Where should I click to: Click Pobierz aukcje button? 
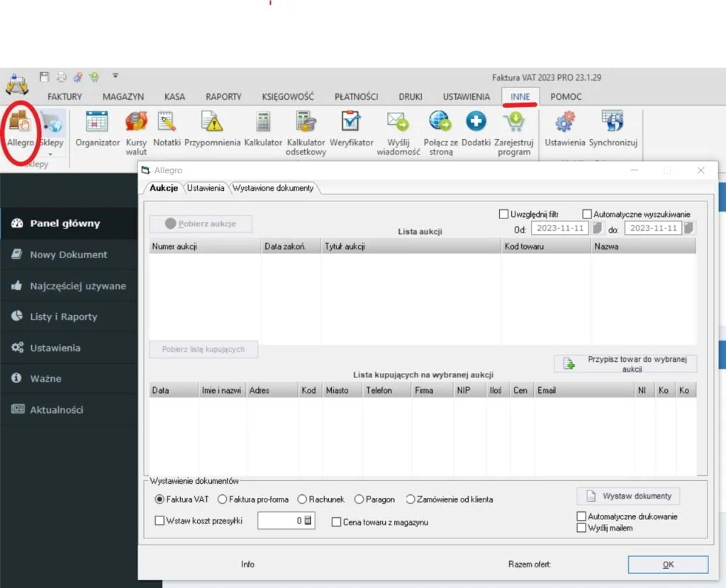point(201,224)
